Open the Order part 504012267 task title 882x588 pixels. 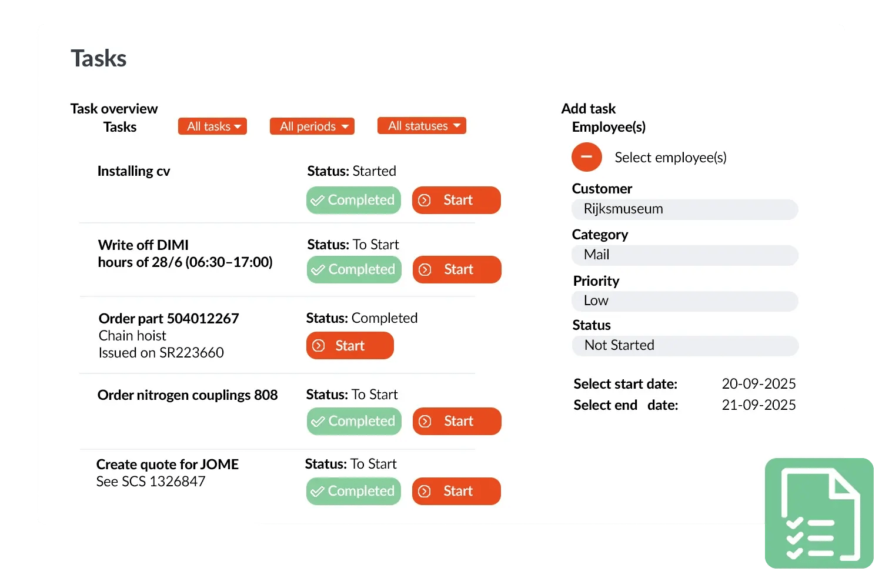point(169,319)
